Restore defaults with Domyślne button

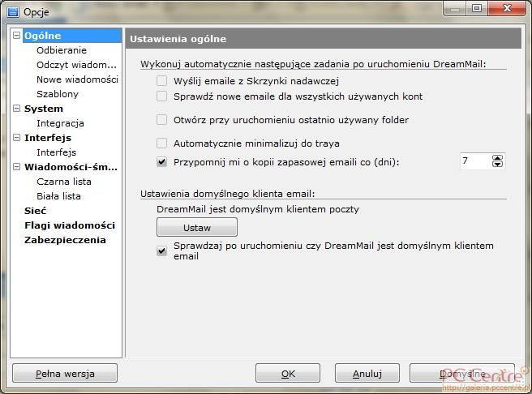tap(462, 373)
